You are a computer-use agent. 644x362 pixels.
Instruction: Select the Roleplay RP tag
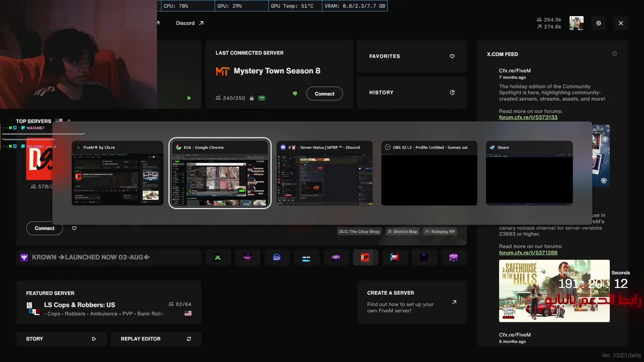(x=440, y=231)
